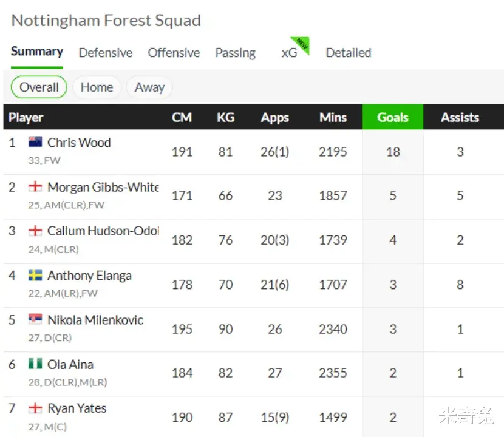
Task: Sort the table by Apps column
Action: tap(275, 118)
